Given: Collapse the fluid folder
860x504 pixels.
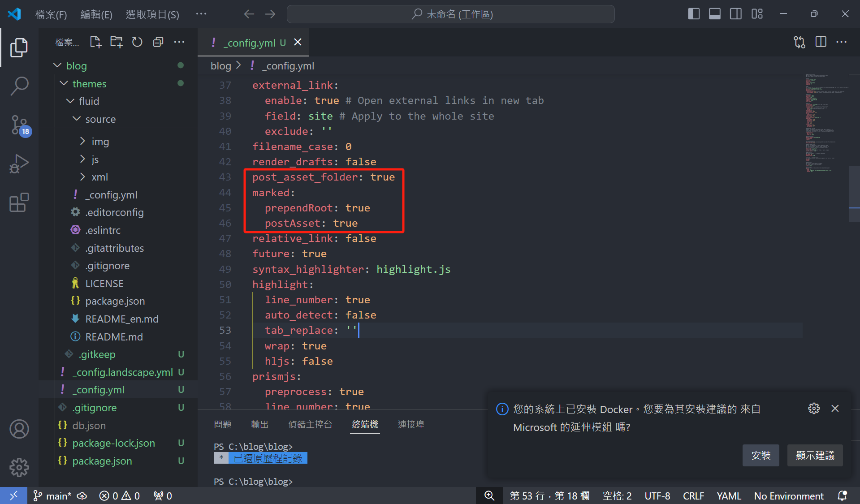Looking at the screenshot, I should (70, 101).
